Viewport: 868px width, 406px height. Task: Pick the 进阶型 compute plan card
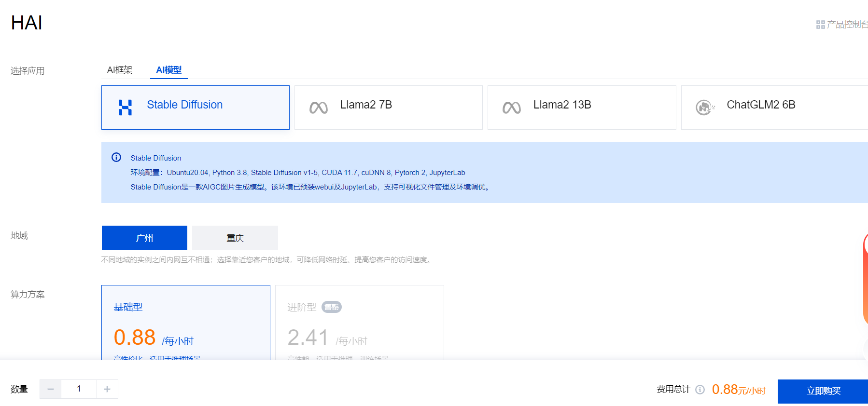coord(360,323)
